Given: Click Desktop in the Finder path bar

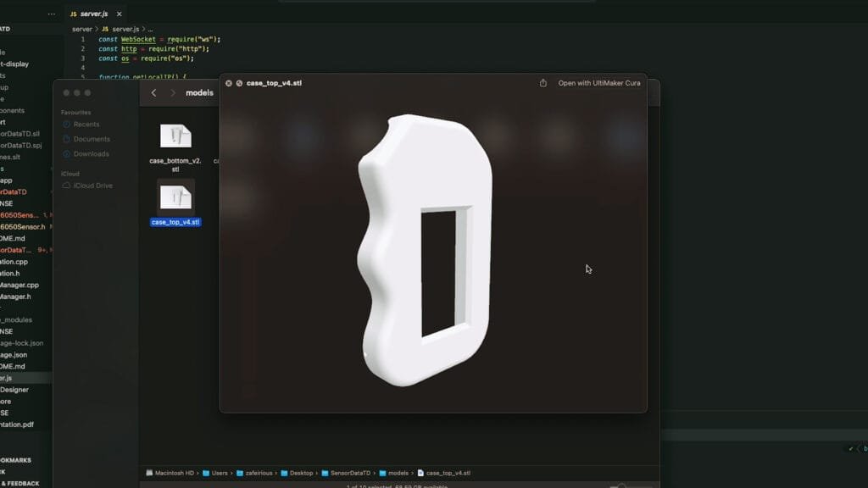Looking at the screenshot, I should (297, 473).
